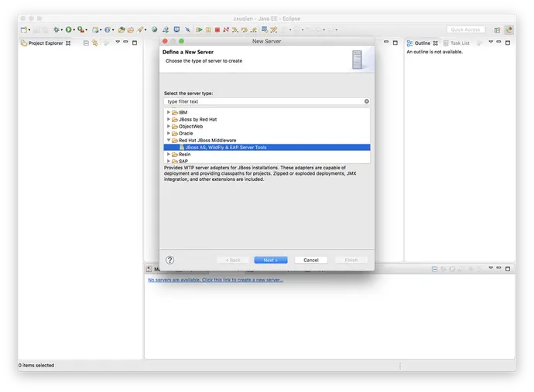This screenshot has width=534, height=392.
Task: Open the Run button dropdown arrow
Action: (x=74, y=30)
